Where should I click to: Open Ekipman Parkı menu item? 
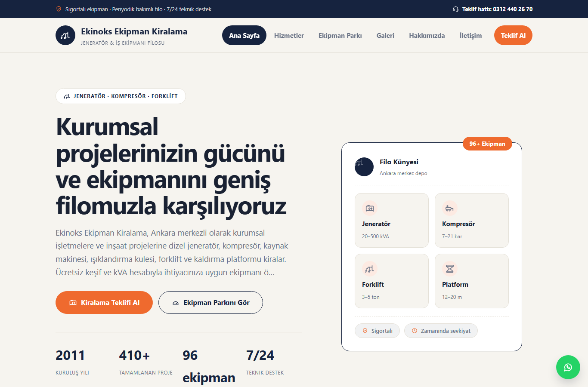coord(340,35)
